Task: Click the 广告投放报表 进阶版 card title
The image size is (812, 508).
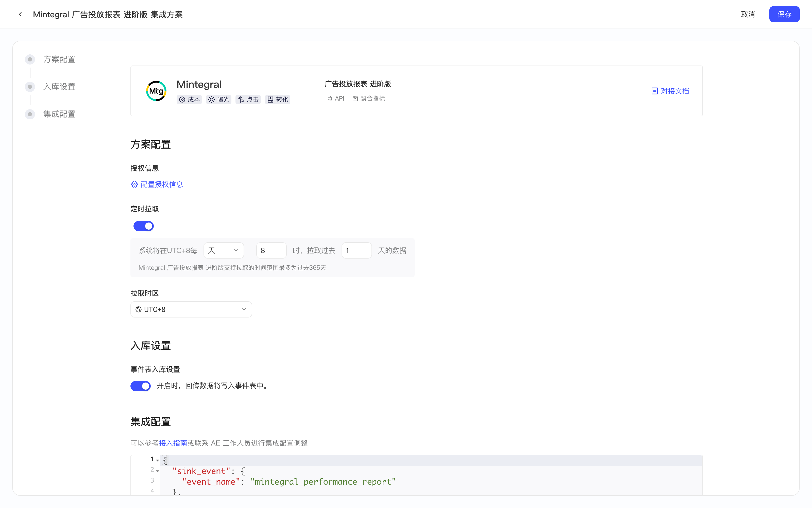Action: click(358, 84)
